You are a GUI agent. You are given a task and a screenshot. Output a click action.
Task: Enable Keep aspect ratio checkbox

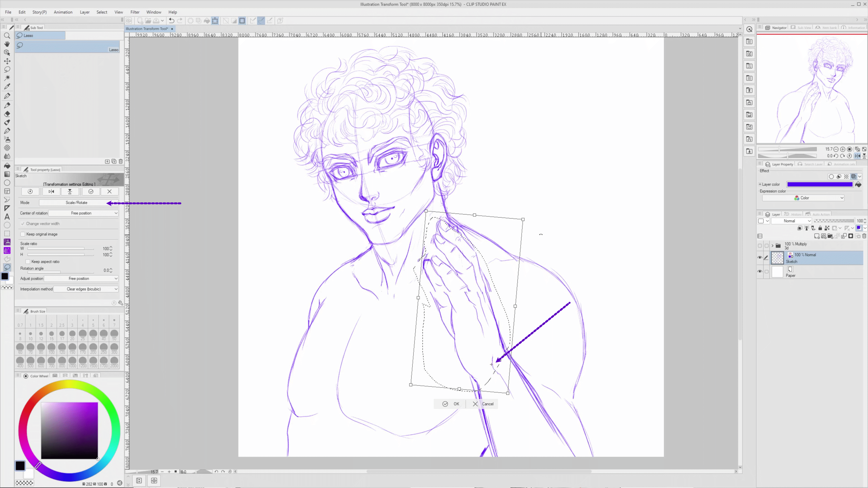28,262
